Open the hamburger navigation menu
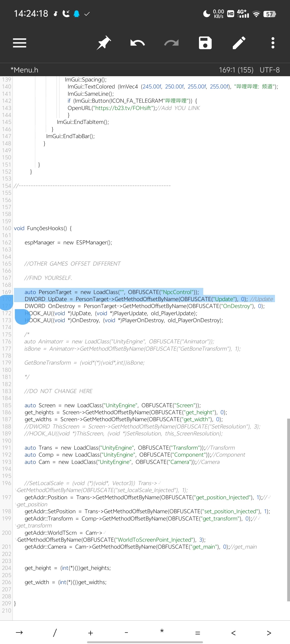290x644 pixels. (20, 43)
